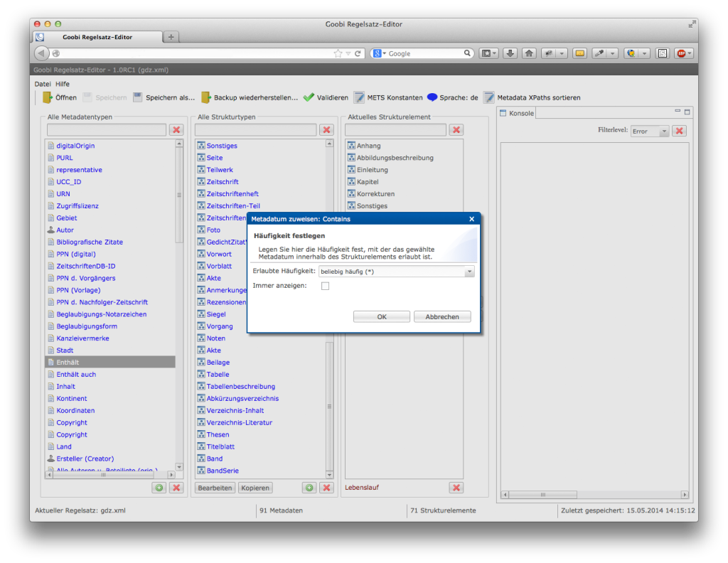Open the Filterlevel Error dropdown
Viewport: 728px width, 563px height.
(664, 132)
